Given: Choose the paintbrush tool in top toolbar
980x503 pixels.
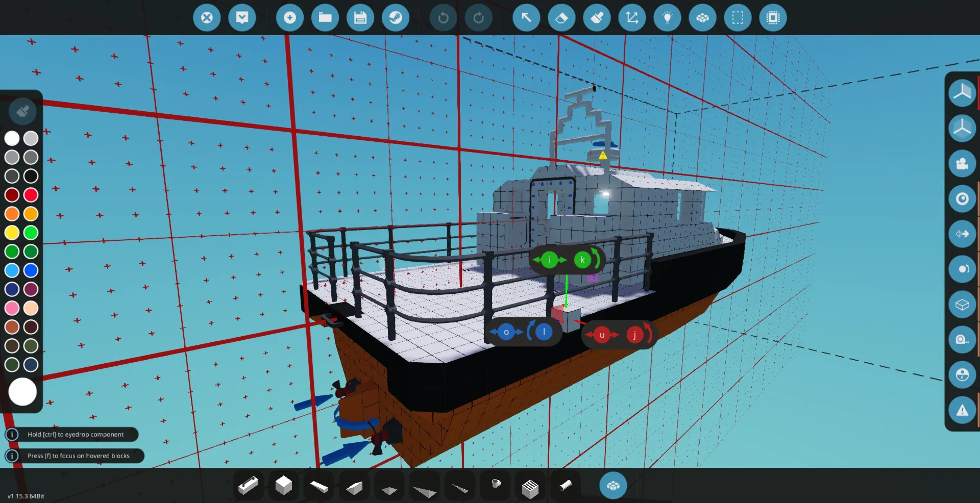Looking at the screenshot, I should (597, 18).
